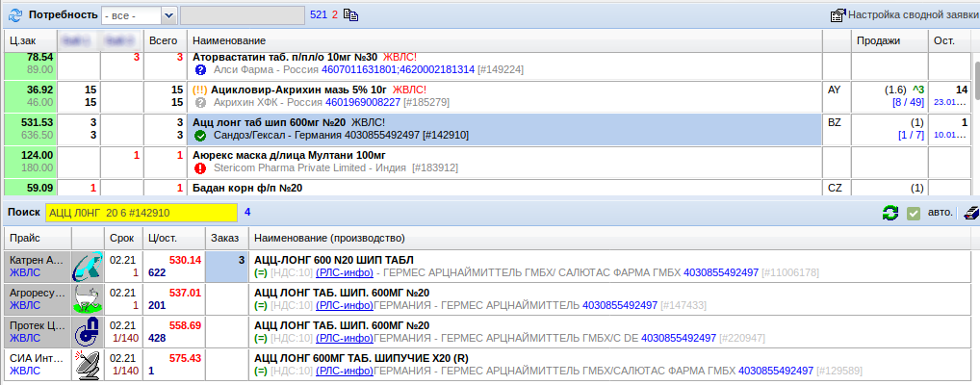Open РЛС-инфо link in Протек row

click(x=345, y=338)
